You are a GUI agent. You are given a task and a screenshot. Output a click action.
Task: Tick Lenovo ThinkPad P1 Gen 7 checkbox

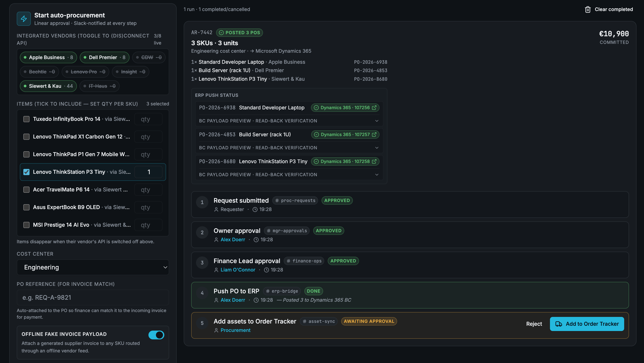pos(26,154)
